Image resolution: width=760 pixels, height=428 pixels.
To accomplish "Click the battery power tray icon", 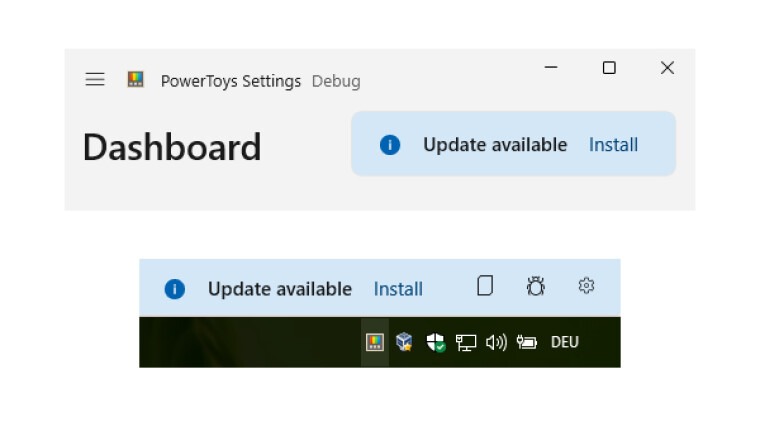I will tap(526, 342).
